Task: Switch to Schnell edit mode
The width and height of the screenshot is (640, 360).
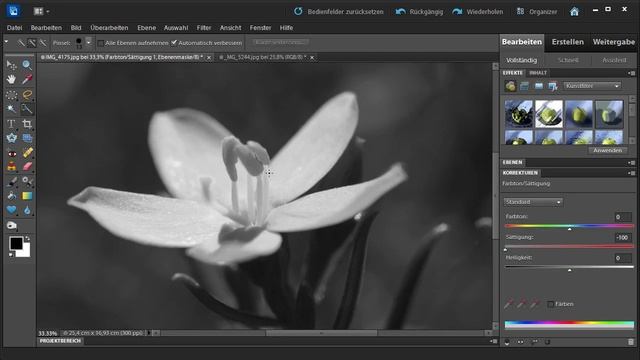Action: pos(568,60)
